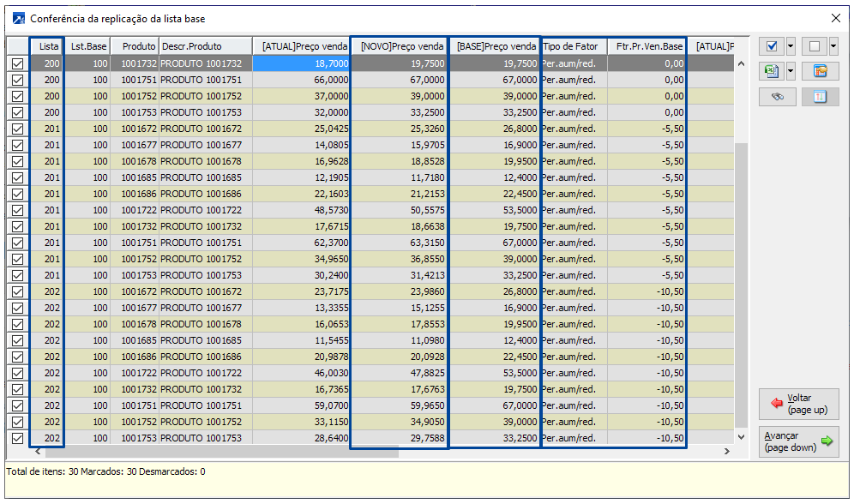Image resolution: width=854 pixels, height=504 pixels.
Task: Click the mark all checkbox icon button
Action: (772, 45)
